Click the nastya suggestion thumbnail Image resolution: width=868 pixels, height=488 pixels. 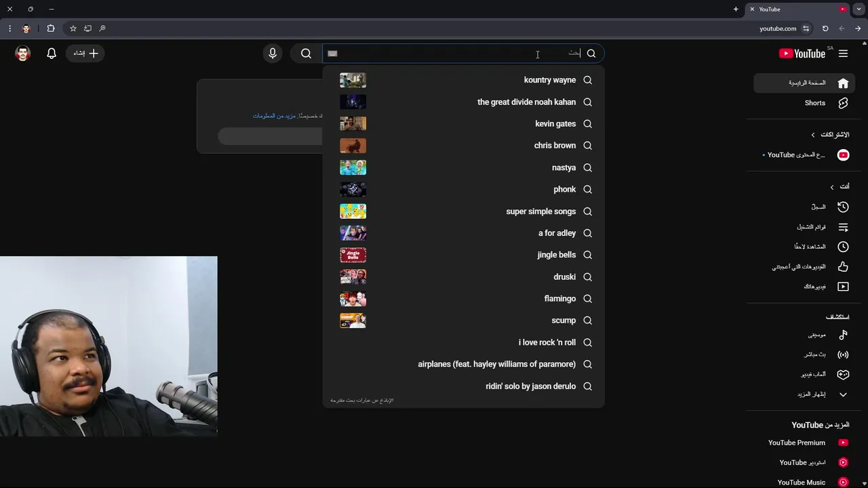tap(353, 167)
